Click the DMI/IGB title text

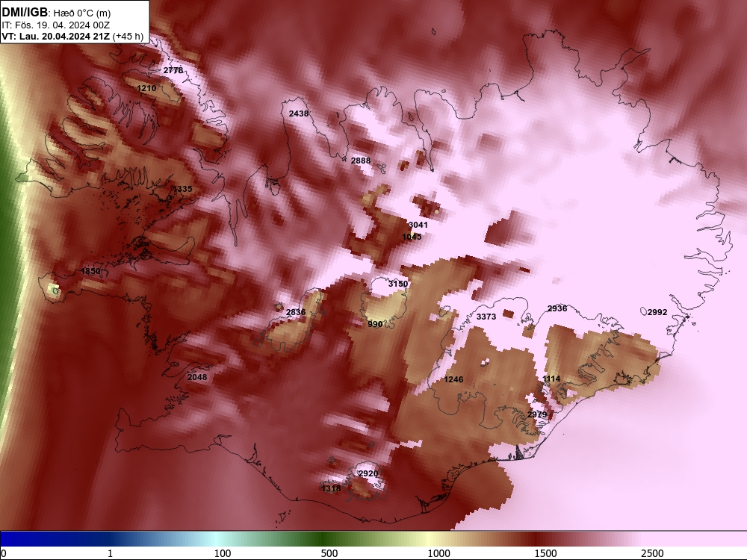[25, 13]
